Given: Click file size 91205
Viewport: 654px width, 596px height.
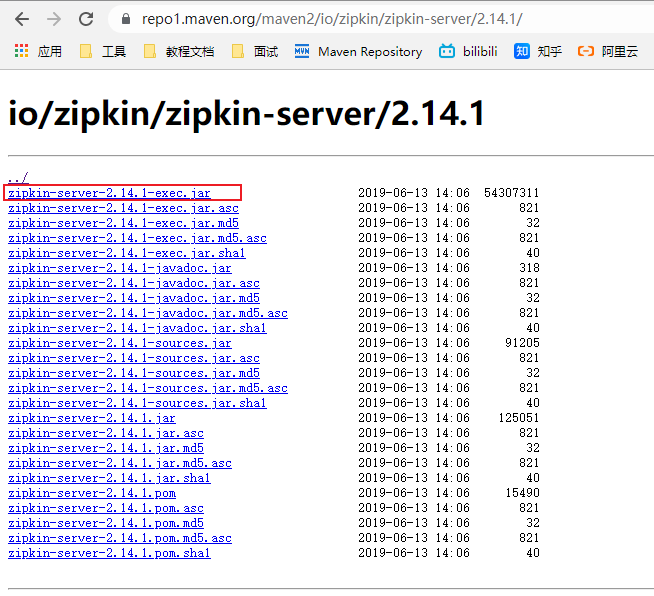Looking at the screenshot, I should coord(522,343).
